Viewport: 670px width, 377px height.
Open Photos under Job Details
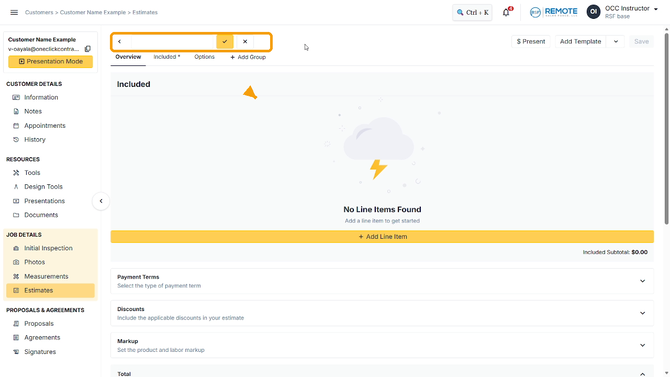(35, 262)
